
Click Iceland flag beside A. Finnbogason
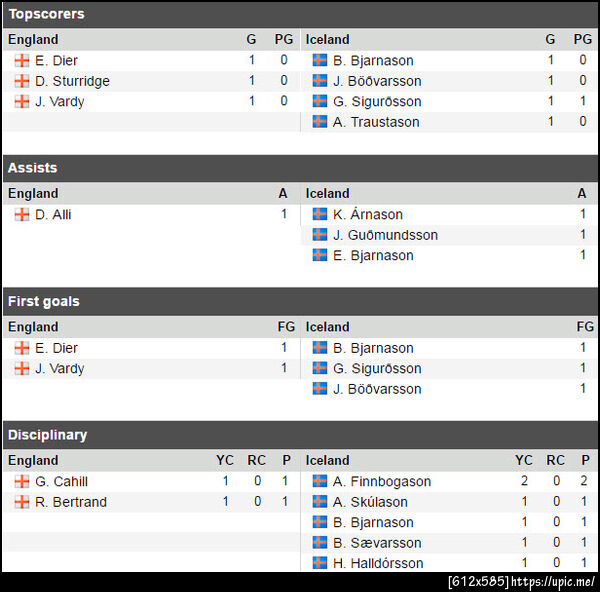pyautogui.click(x=320, y=481)
